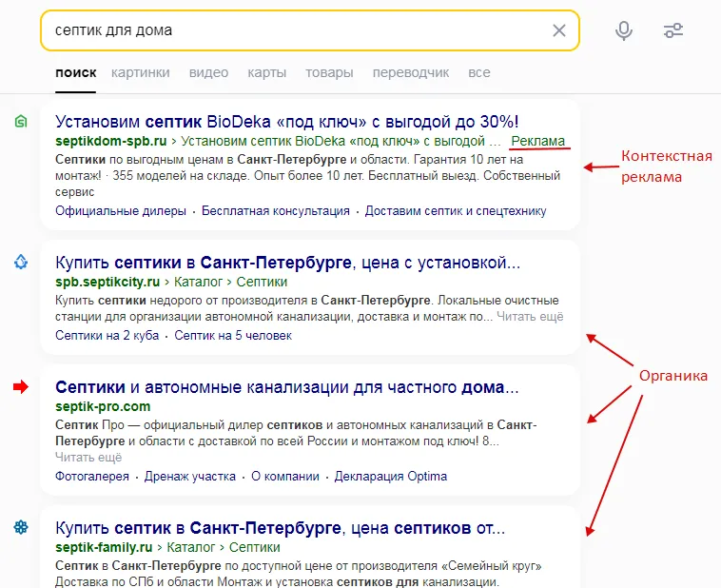721x588 pixels.
Task: Open the 'Каталог' breadcrumb of the septik-family.ru result
Action: pyautogui.click(x=191, y=547)
